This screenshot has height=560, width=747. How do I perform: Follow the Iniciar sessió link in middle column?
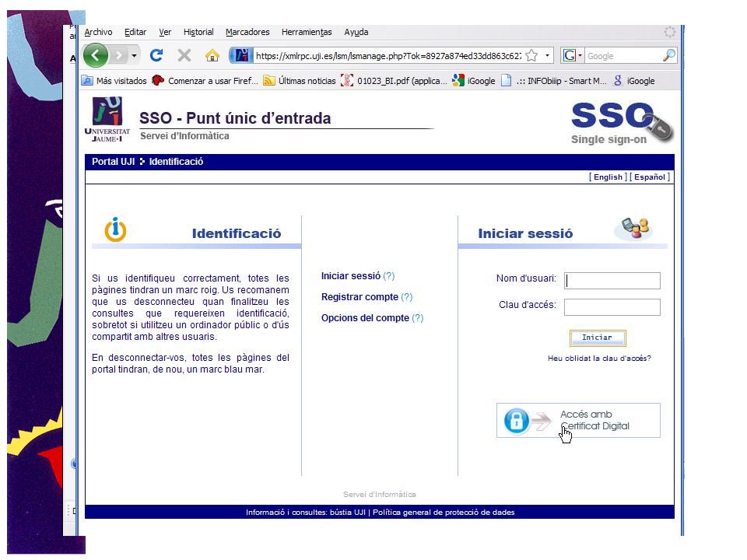(x=351, y=275)
